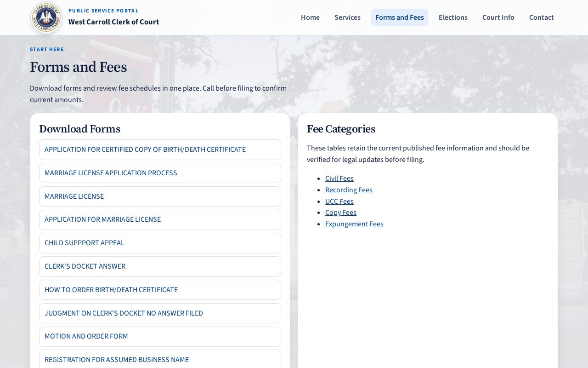Screen dimensions: 588x368
Task: Select the Forms and Fees tab
Action: click(x=400, y=17)
